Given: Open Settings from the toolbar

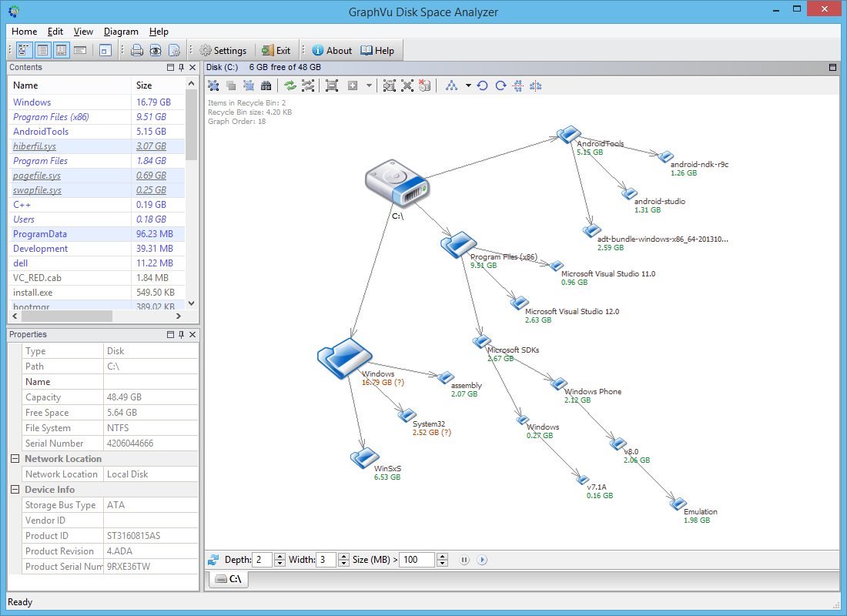Looking at the screenshot, I should (223, 51).
